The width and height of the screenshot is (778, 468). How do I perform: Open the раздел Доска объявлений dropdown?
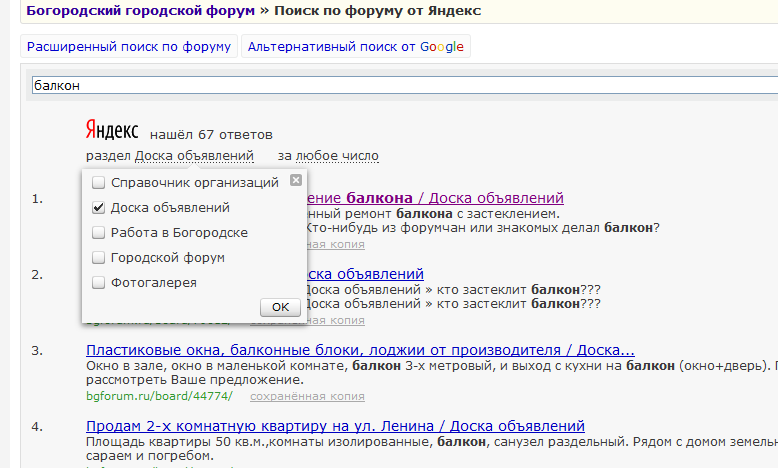coord(194,156)
